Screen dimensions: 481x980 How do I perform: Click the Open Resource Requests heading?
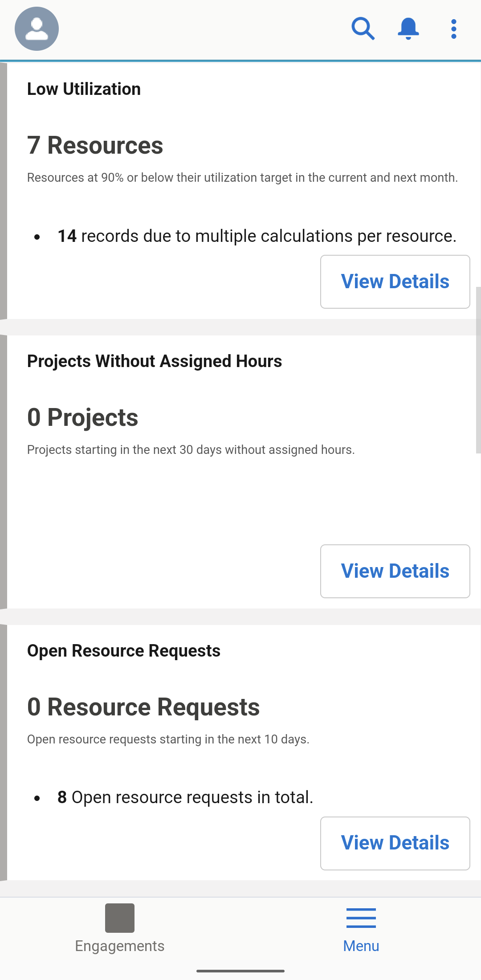coord(123,651)
